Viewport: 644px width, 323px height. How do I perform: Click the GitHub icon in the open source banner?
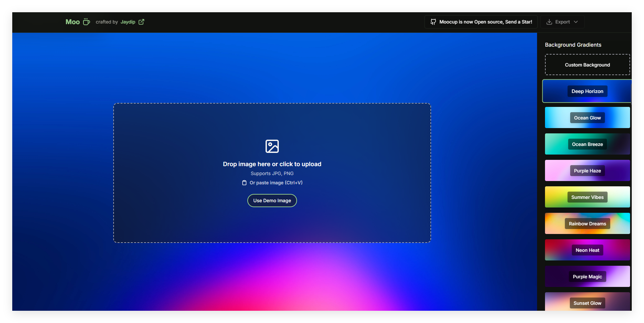tap(433, 22)
